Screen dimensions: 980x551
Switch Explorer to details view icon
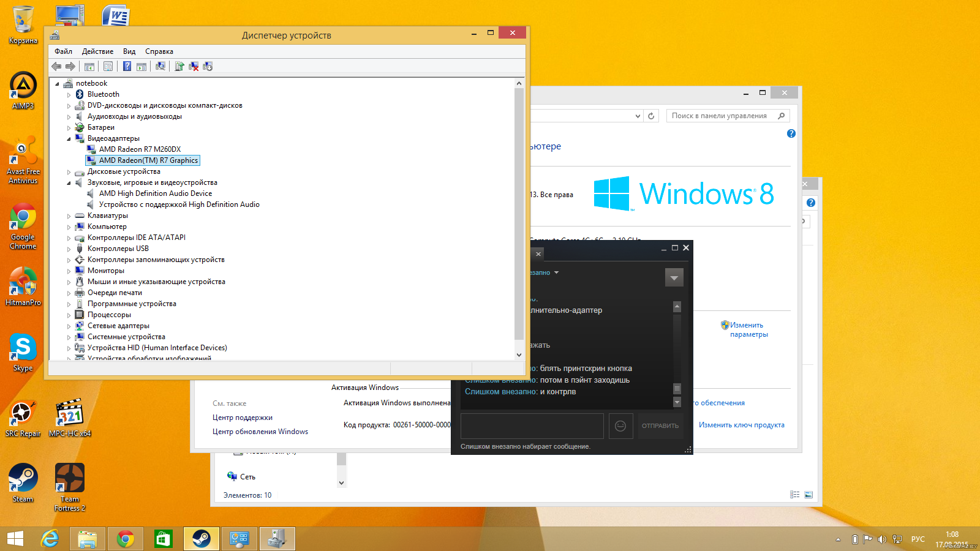click(x=795, y=495)
